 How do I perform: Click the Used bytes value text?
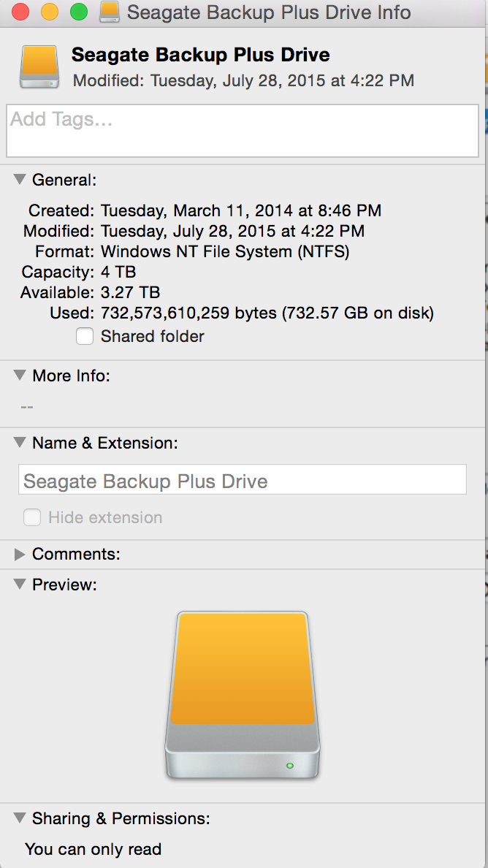pyautogui.click(x=267, y=313)
